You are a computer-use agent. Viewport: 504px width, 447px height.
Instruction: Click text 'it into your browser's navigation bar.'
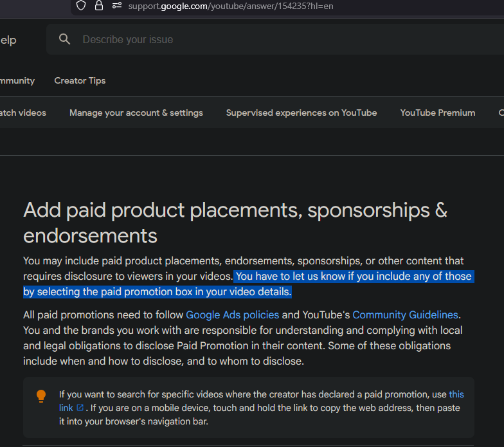(x=134, y=421)
